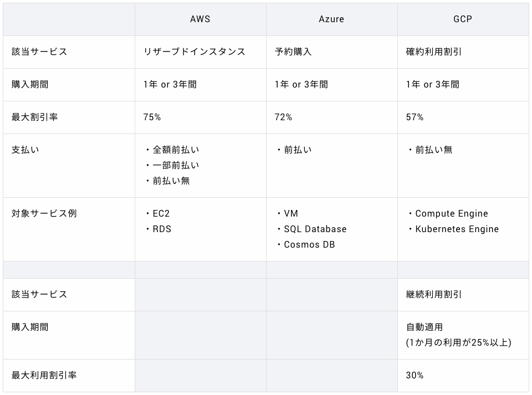Select the 対象サービス例 row label
532x395 pixels.
44,213
